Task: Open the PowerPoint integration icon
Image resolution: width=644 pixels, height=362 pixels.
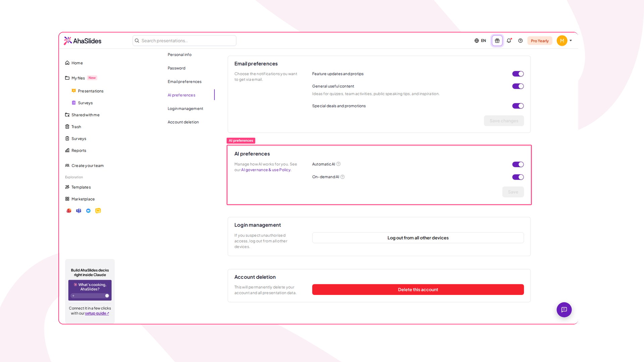Action: [69, 211]
